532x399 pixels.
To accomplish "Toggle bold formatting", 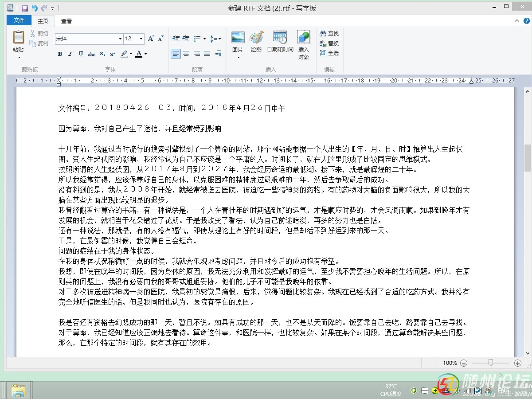I will coord(60,54).
